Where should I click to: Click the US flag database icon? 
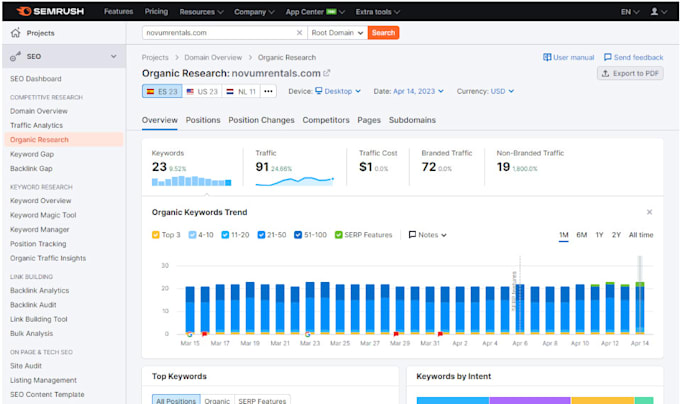pos(190,91)
